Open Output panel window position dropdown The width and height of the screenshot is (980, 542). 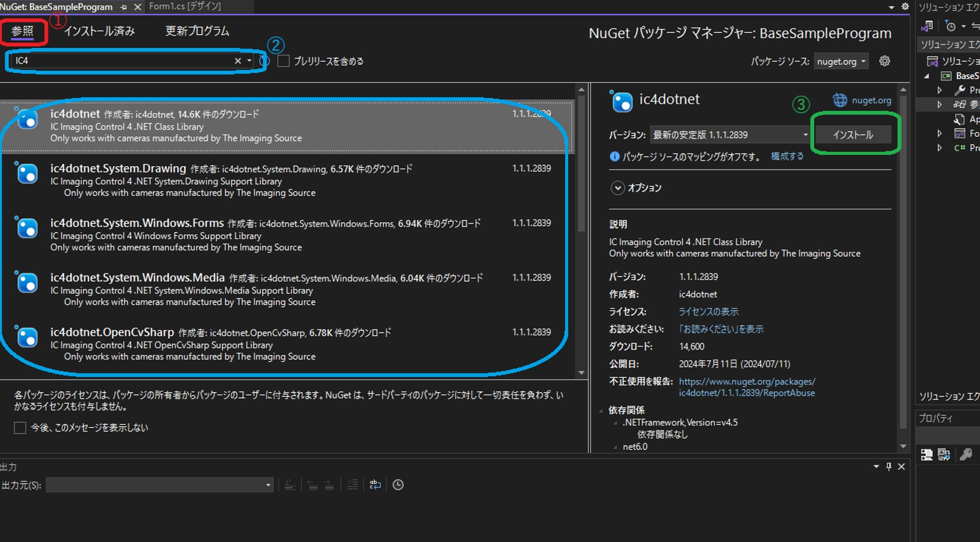[876, 466]
